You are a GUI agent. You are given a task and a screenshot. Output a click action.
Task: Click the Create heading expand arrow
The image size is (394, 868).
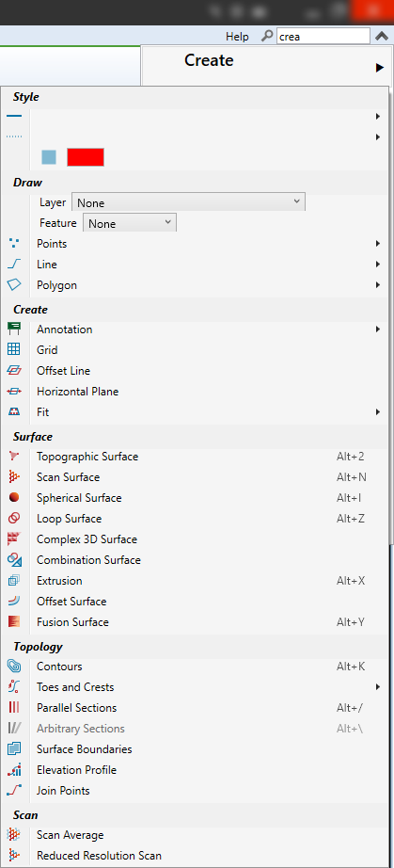[x=379, y=68]
